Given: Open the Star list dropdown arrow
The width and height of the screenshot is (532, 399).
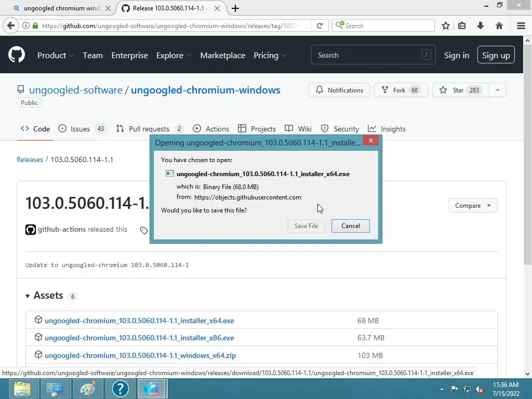Looking at the screenshot, I should coord(497,90).
